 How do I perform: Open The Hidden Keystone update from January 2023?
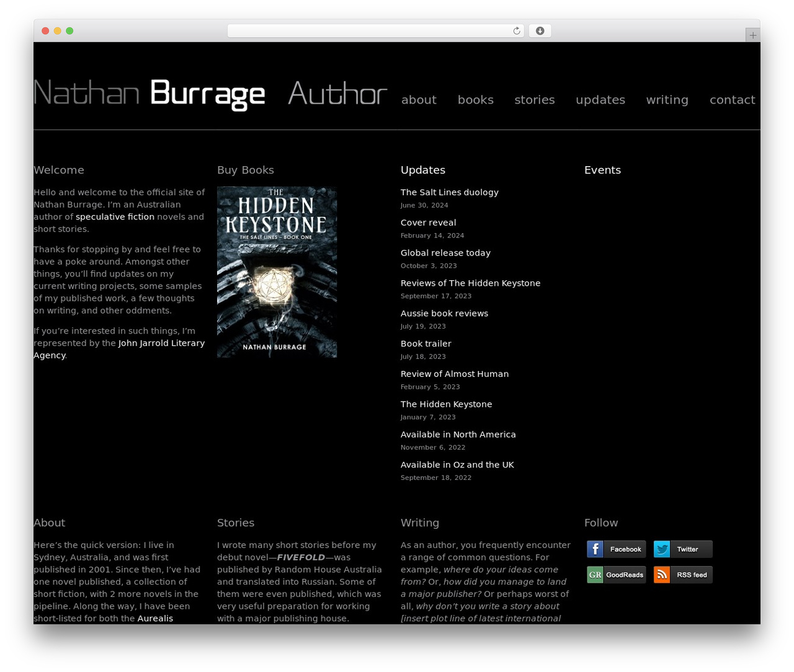[447, 404]
